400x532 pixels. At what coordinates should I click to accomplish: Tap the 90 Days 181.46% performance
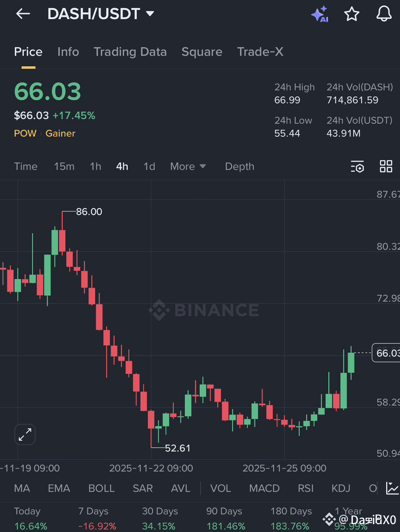pyautogui.click(x=226, y=518)
